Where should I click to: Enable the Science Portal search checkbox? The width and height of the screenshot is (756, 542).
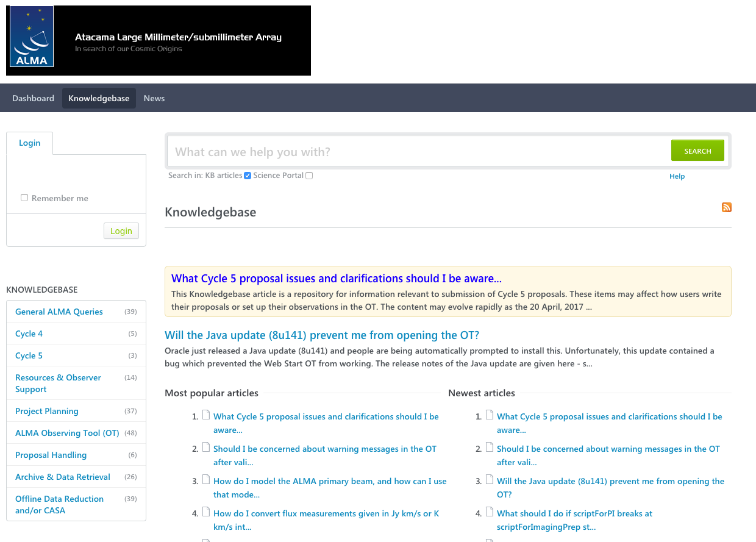coord(309,176)
